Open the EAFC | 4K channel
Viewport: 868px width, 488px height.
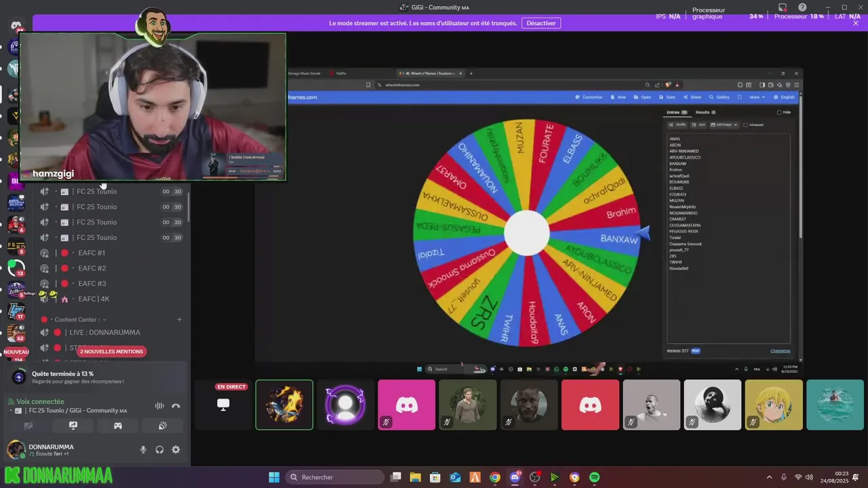tap(94, 299)
